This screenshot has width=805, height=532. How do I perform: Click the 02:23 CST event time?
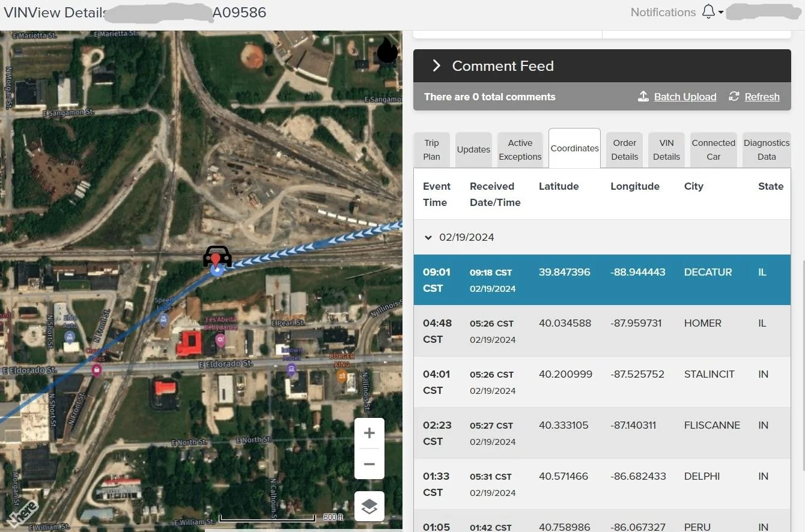tap(437, 433)
